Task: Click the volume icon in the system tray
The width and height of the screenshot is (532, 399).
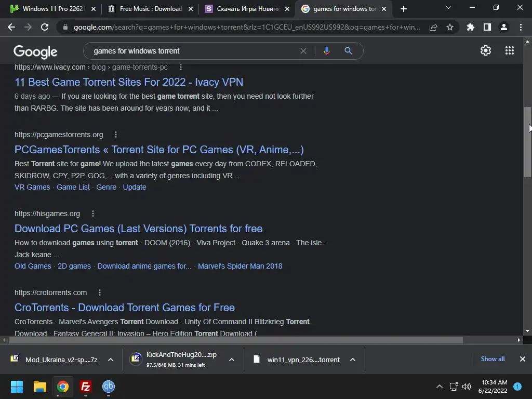Action: click(x=467, y=387)
